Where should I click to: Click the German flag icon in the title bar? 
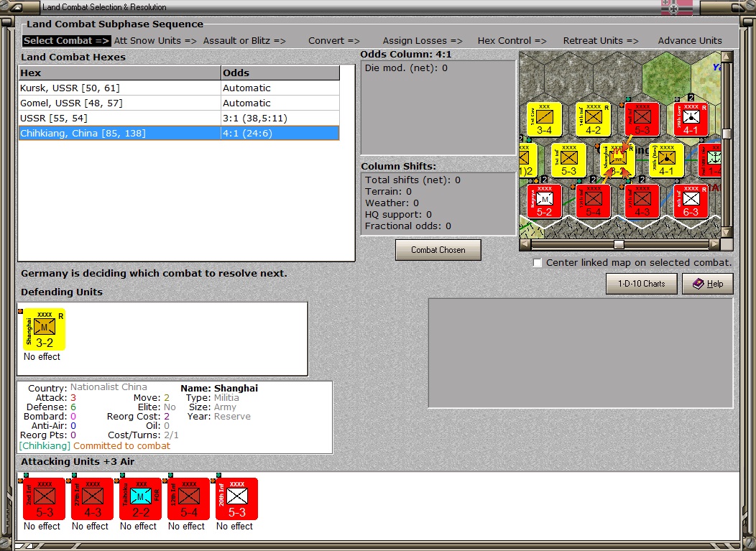[x=676, y=7]
